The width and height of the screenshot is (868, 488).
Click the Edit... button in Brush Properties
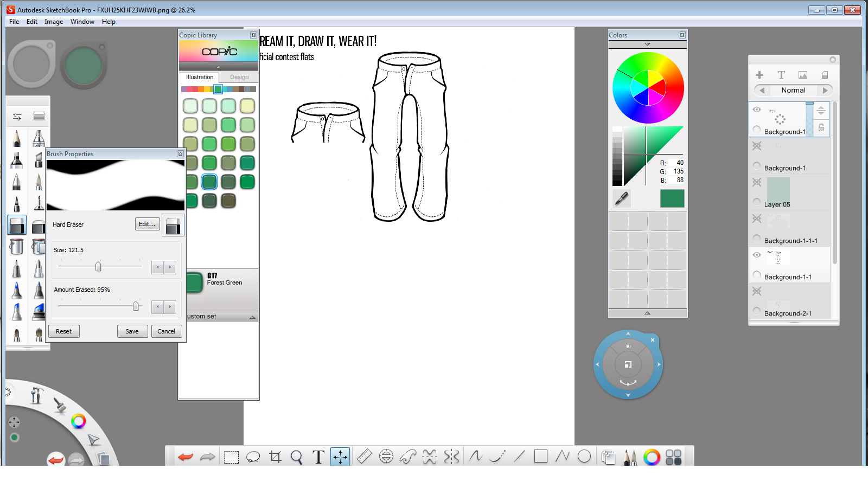pyautogui.click(x=147, y=224)
